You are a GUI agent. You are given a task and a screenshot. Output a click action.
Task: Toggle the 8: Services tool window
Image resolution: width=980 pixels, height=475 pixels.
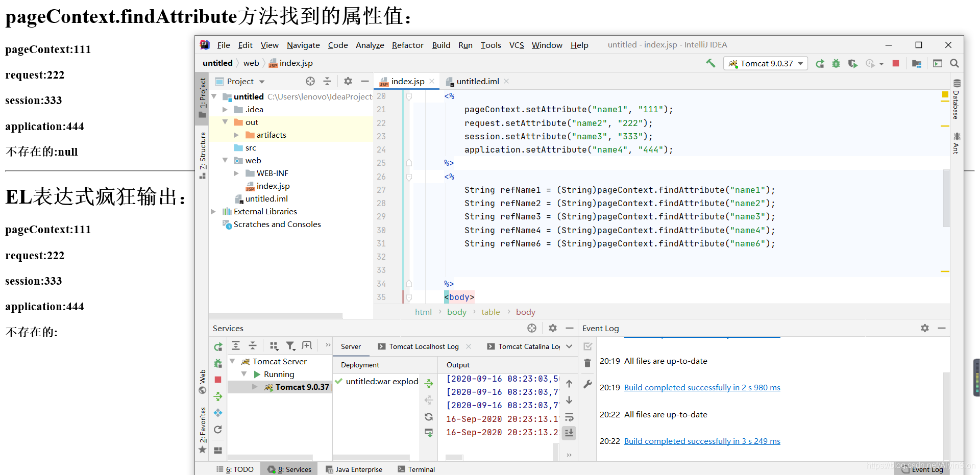(x=289, y=469)
